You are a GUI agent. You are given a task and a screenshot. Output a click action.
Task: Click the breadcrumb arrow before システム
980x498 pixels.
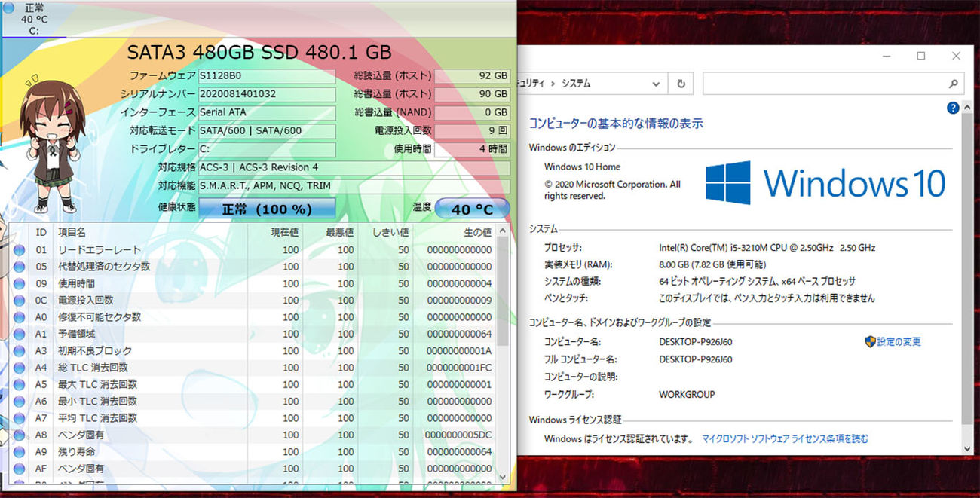coord(553,84)
